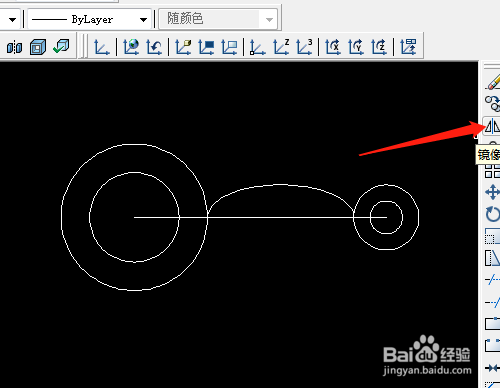Select the Break tool
Image resolution: width=500 pixels, height=388 pixels.
(x=493, y=345)
